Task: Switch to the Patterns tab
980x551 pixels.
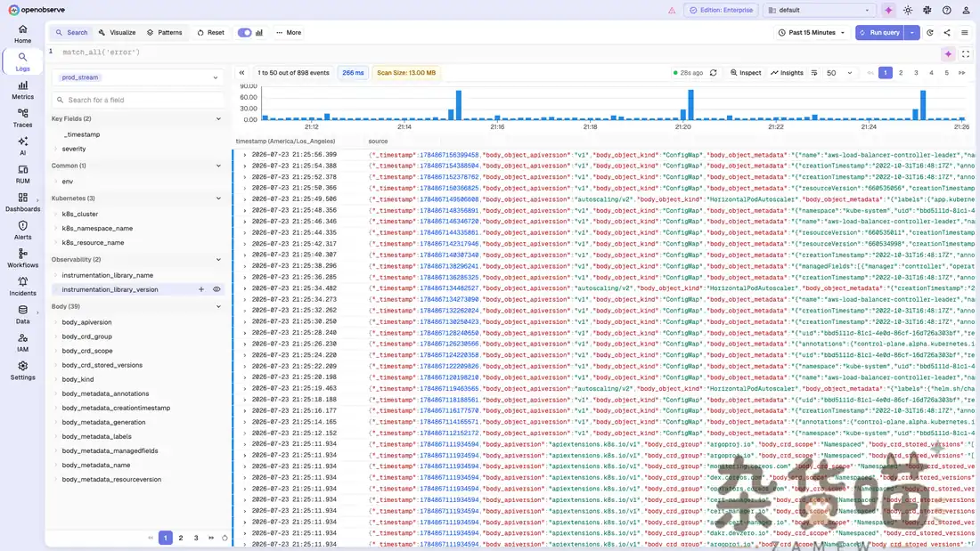Action: (165, 32)
